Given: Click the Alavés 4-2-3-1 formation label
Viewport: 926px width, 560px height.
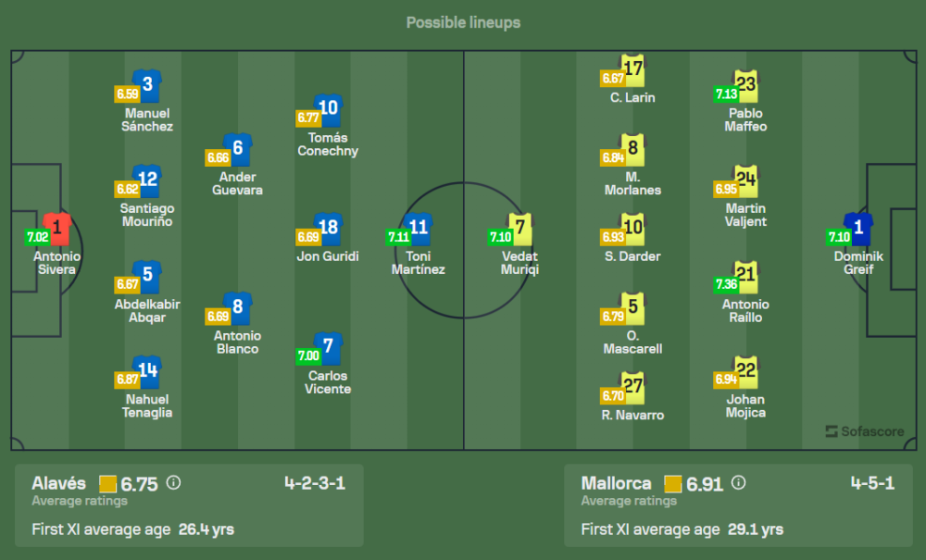Looking at the screenshot, I should click(x=315, y=483).
